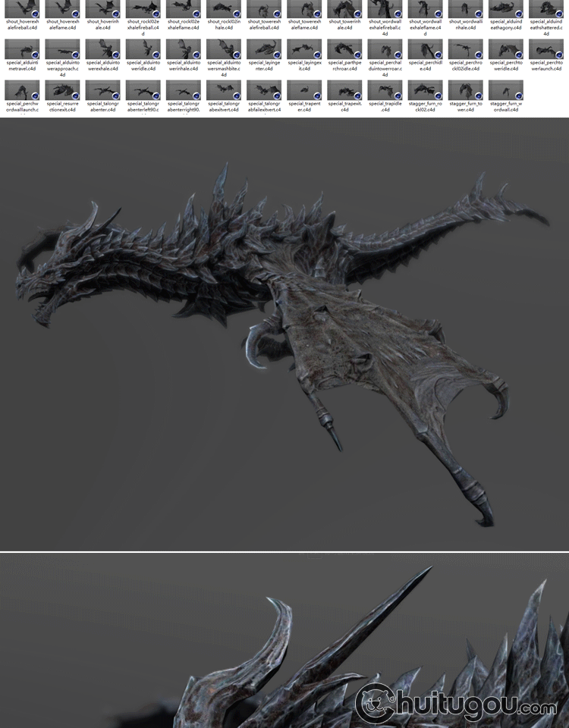Choose the shout_rockl02inhale.c4d file icon

224,9
